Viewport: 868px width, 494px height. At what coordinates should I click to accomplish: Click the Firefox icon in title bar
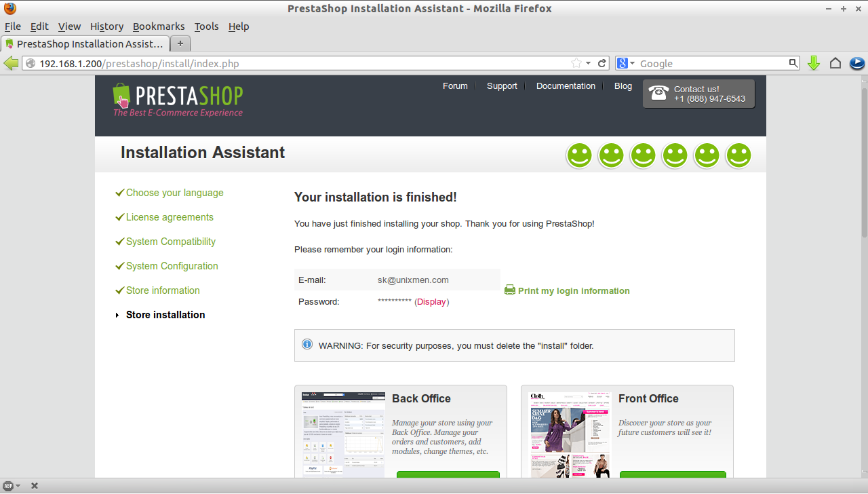coord(9,9)
